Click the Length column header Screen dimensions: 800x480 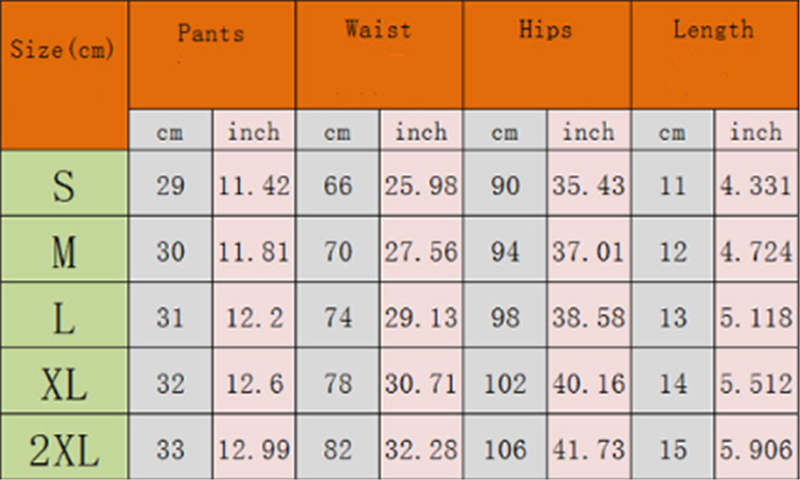(713, 30)
